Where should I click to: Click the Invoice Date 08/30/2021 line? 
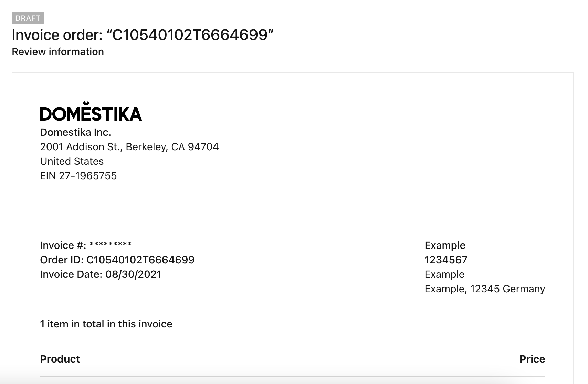(x=101, y=274)
